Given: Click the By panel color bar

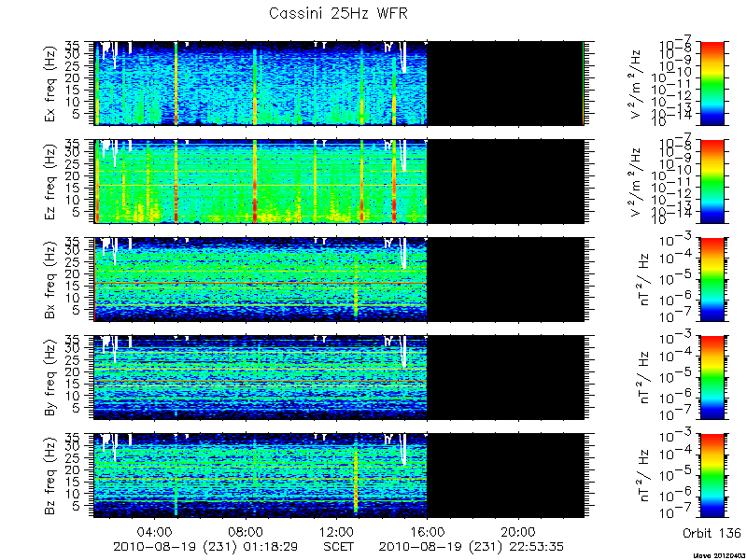Looking at the screenshot, I should [712, 378].
